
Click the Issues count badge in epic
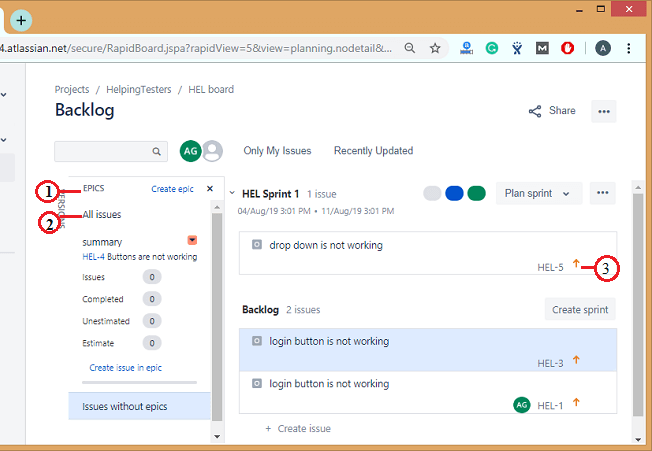(x=152, y=277)
